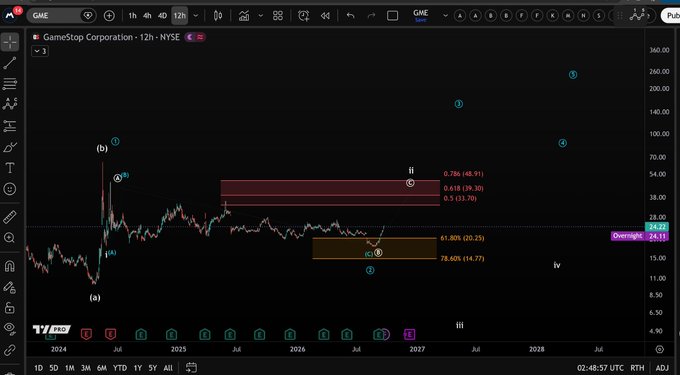680x375 pixels.
Task: Open the user profile menu avatar
Action: 10,15
